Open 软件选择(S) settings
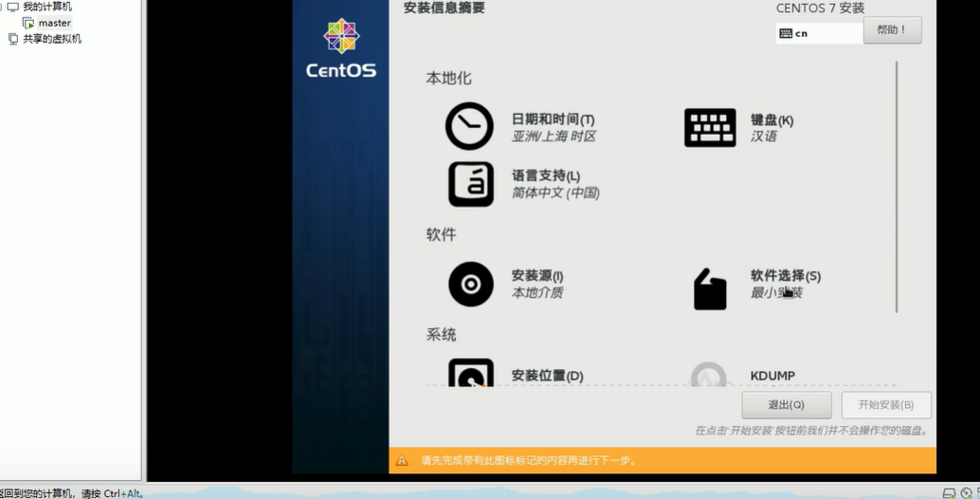 (786, 276)
